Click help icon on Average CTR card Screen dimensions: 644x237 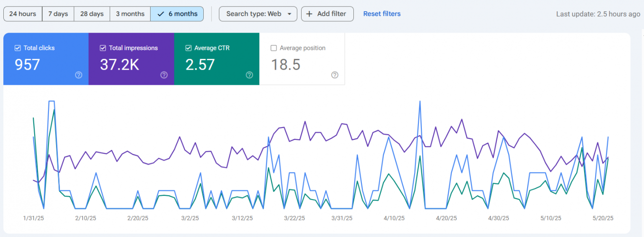pyautogui.click(x=249, y=75)
